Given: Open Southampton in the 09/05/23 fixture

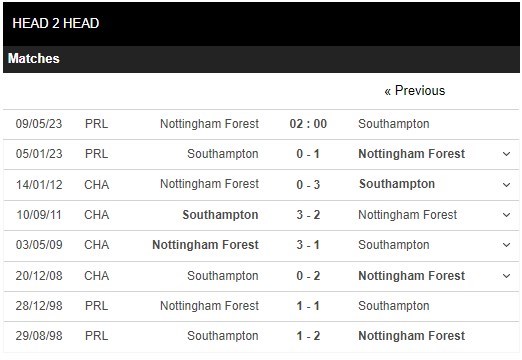Looking at the screenshot, I should tap(394, 124).
